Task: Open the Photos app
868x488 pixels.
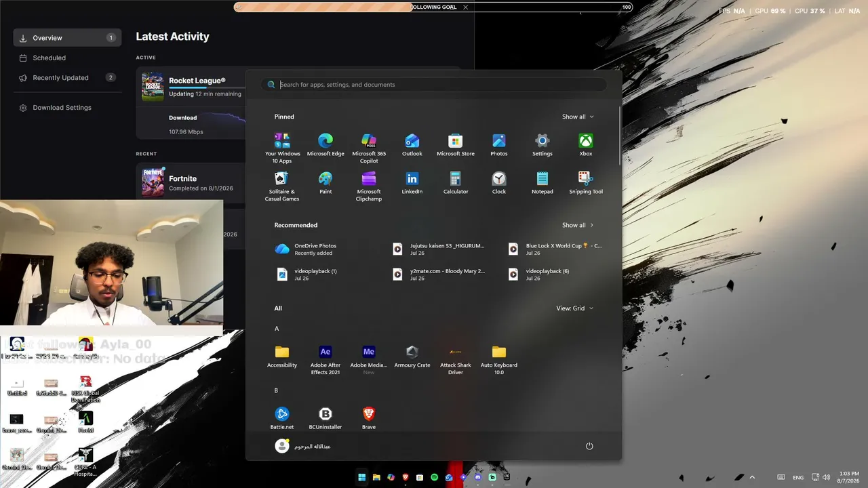Action: coord(499,144)
